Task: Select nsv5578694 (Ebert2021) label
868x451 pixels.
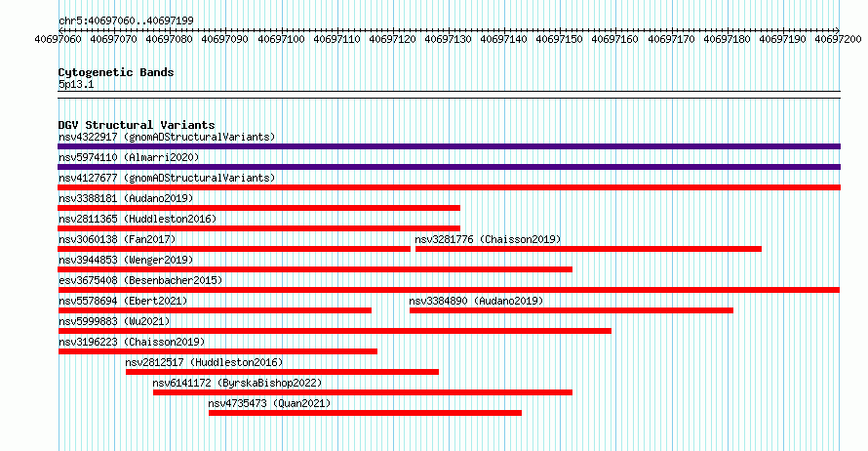Action: click(x=123, y=301)
